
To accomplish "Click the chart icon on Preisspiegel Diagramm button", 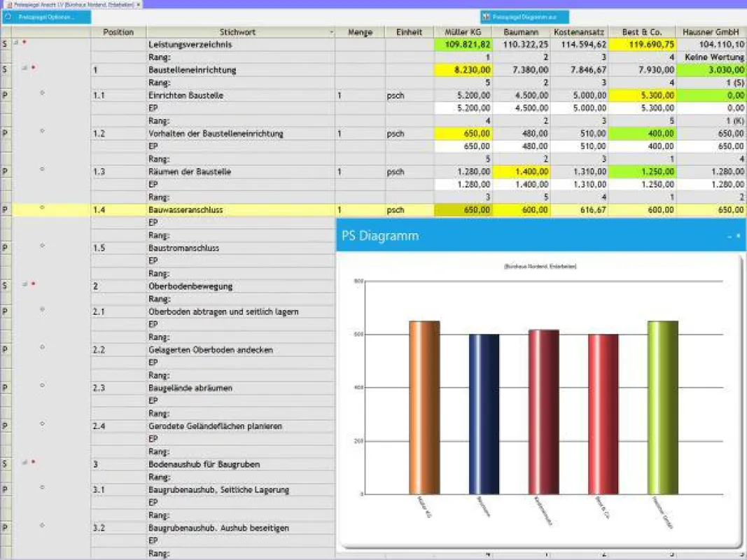I will [x=486, y=17].
